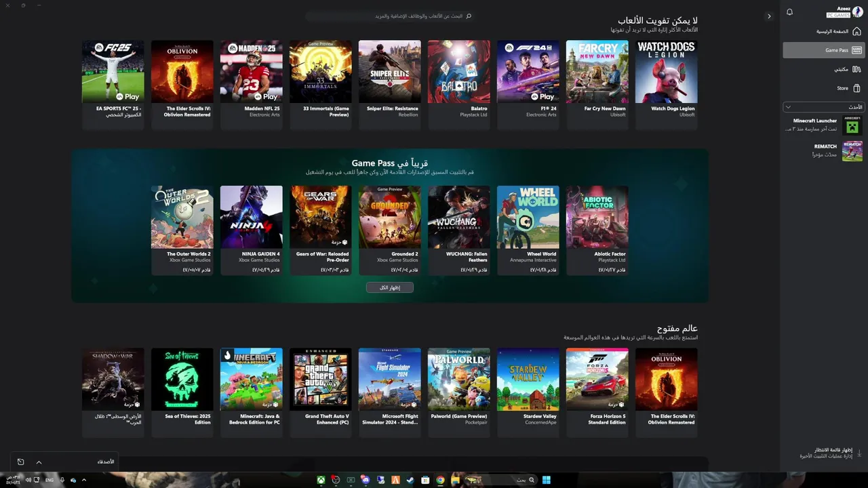868x488 pixels.
Task: Open Steam from the taskbar
Action: [x=410, y=480]
